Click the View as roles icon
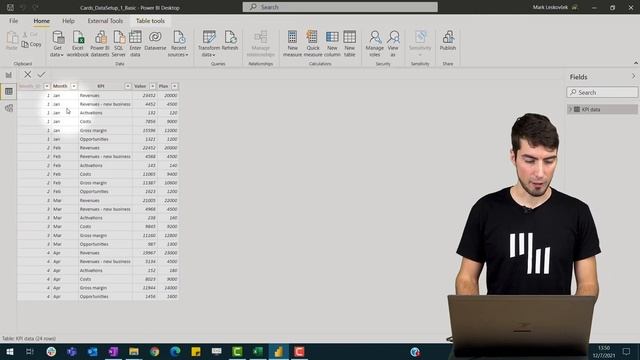The height and width of the screenshot is (360, 640). pos(393,43)
